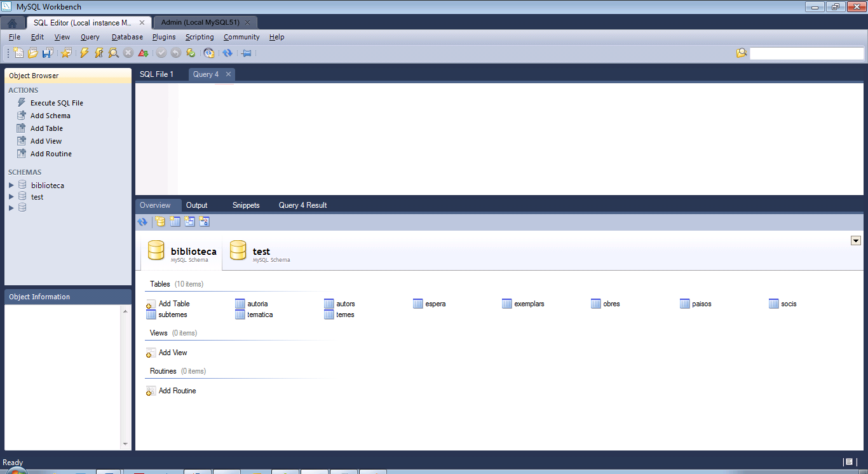
Task: Click the home tab icon
Action: 12,23
